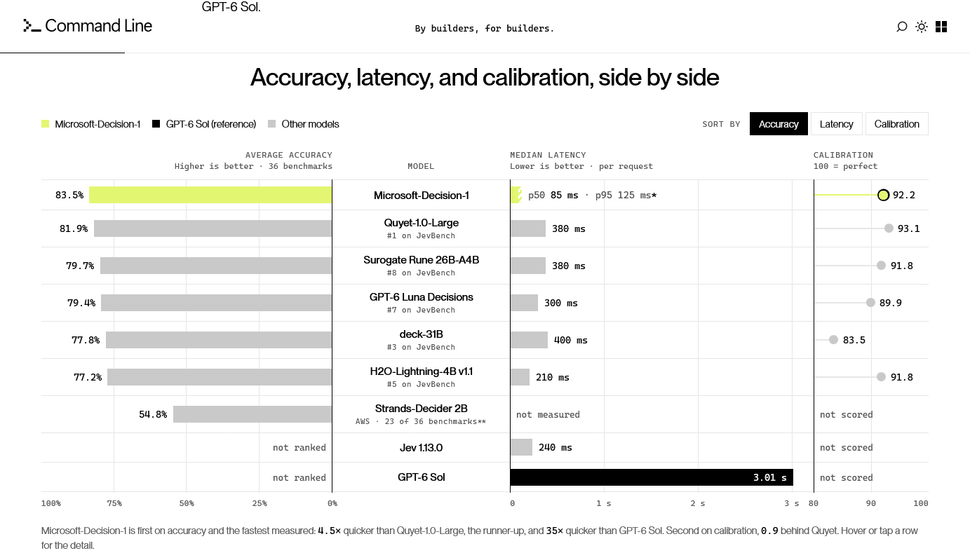Open the search magnifier icon
This screenshot has height=560, width=970.
point(902,27)
